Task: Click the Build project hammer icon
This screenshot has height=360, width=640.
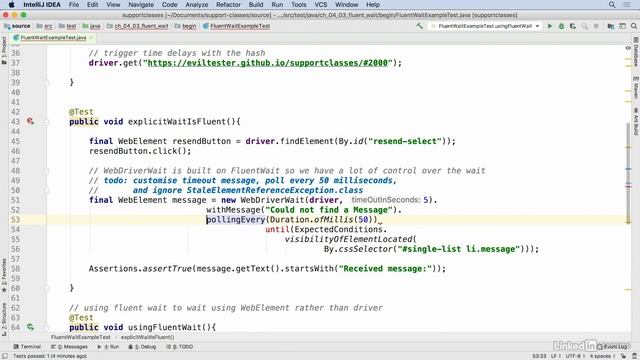Action: pos(419,26)
